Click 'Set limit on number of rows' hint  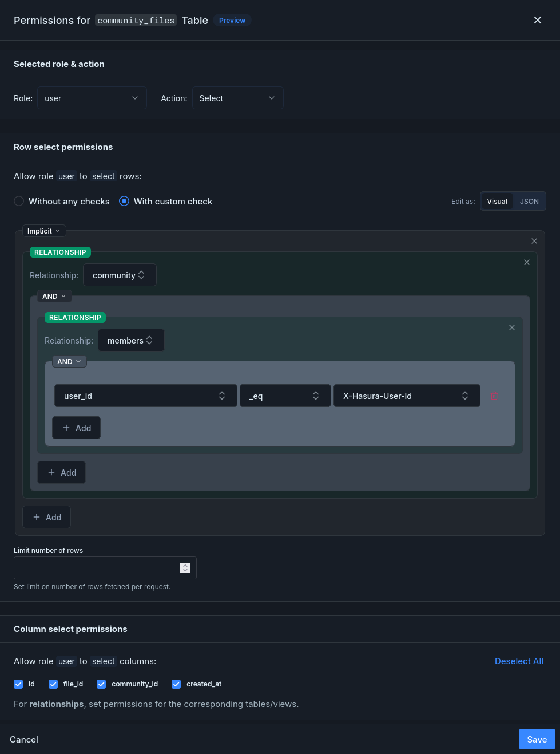coord(92,587)
